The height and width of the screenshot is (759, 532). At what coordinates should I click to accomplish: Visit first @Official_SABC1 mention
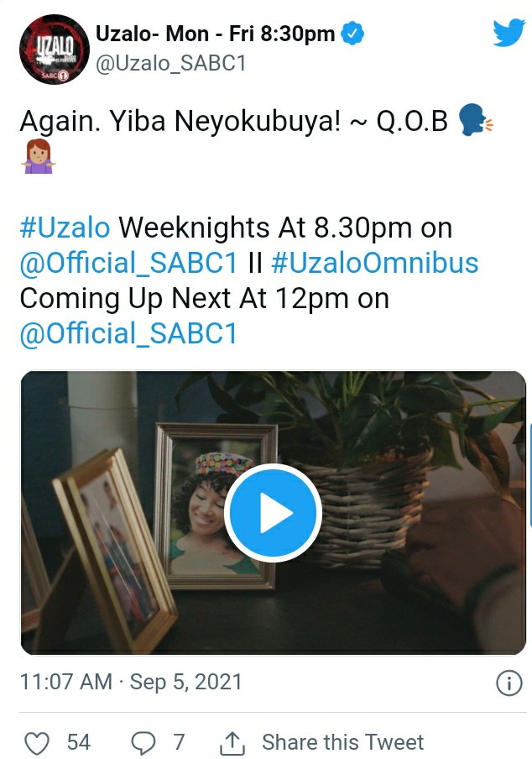(x=128, y=264)
